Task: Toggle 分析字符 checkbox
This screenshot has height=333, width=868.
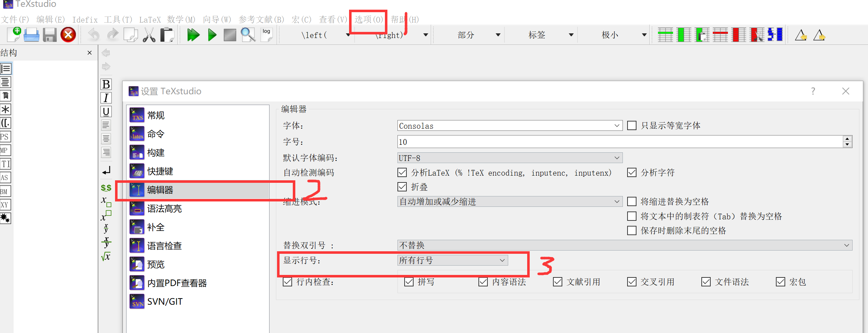Action: (x=632, y=172)
